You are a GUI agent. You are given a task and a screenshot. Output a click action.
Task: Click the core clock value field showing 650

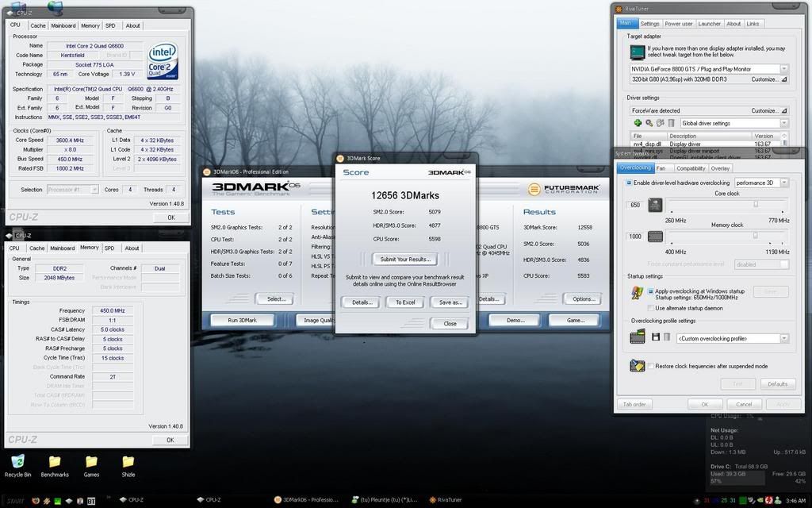pyautogui.click(x=636, y=205)
